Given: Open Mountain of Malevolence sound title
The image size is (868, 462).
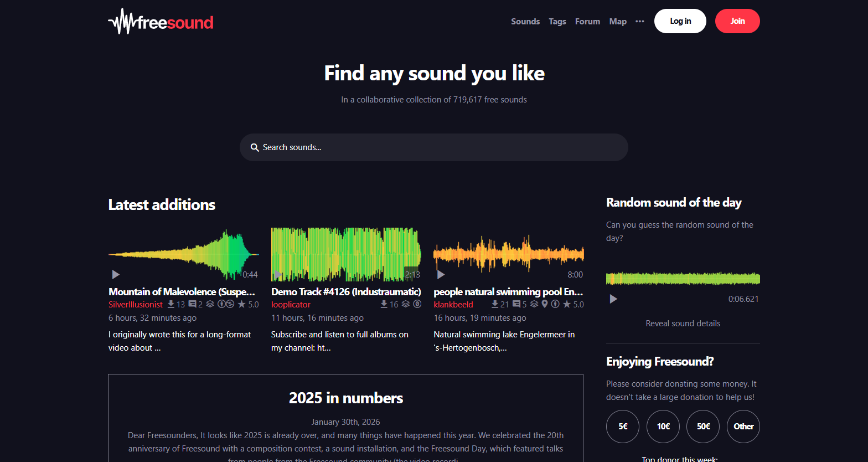Looking at the screenshot, I should pos(182,292).
